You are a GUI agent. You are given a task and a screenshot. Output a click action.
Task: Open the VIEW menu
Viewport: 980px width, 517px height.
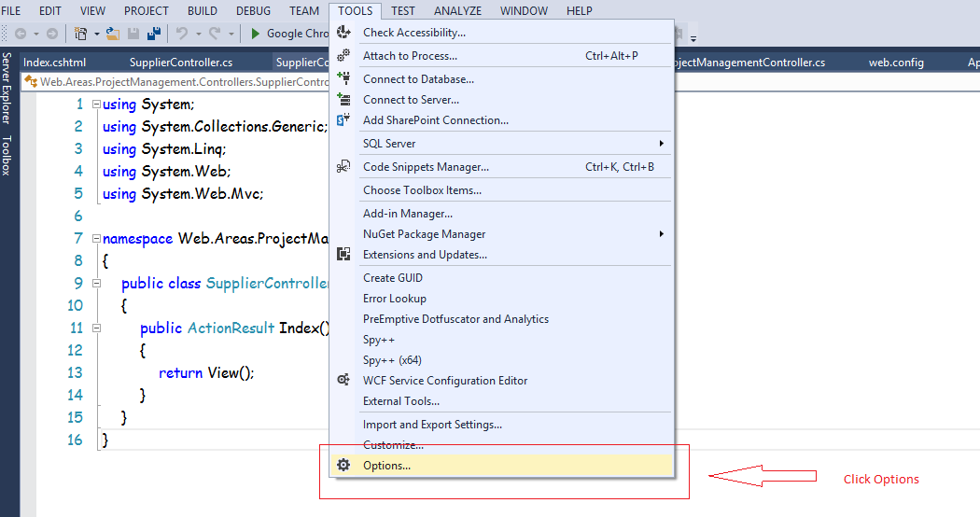click(92, 10)
